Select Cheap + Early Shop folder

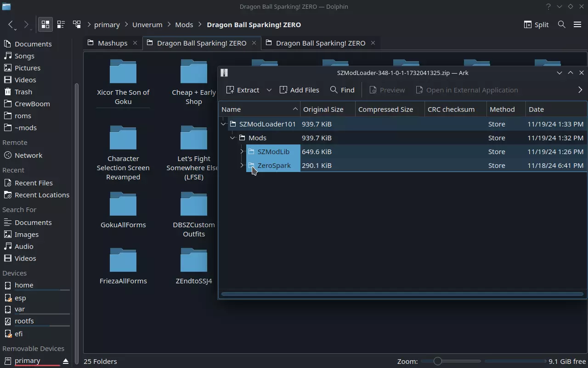[x=194, y=82]
